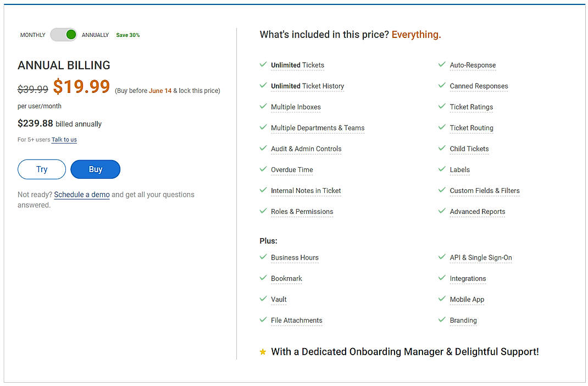Click the checkmark next to Integrations
The width and height of the screenshot is (588, 386).
tap(442, 278)
